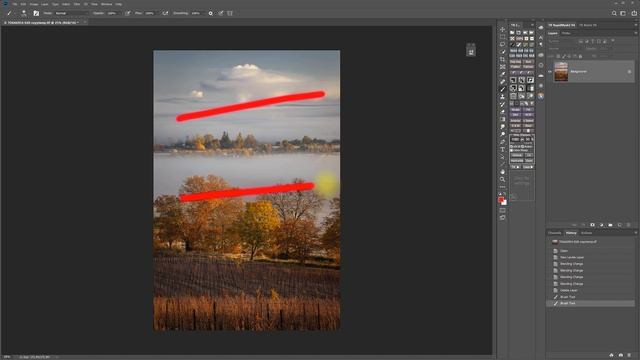Select the Eraser tool

[502, 112]
